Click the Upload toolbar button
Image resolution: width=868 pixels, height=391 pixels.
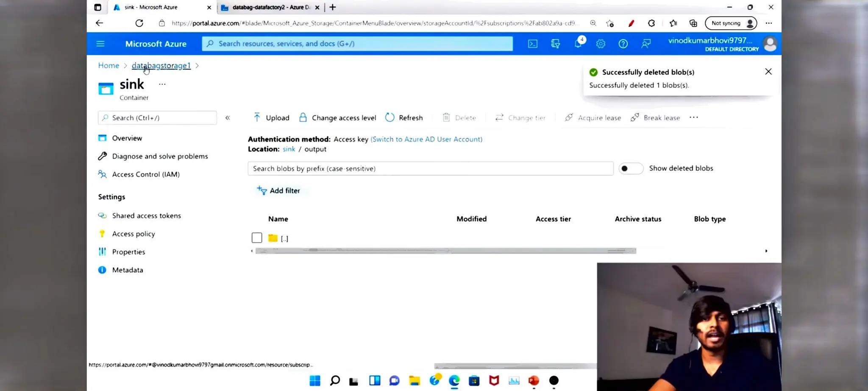[x=271, y=117]
